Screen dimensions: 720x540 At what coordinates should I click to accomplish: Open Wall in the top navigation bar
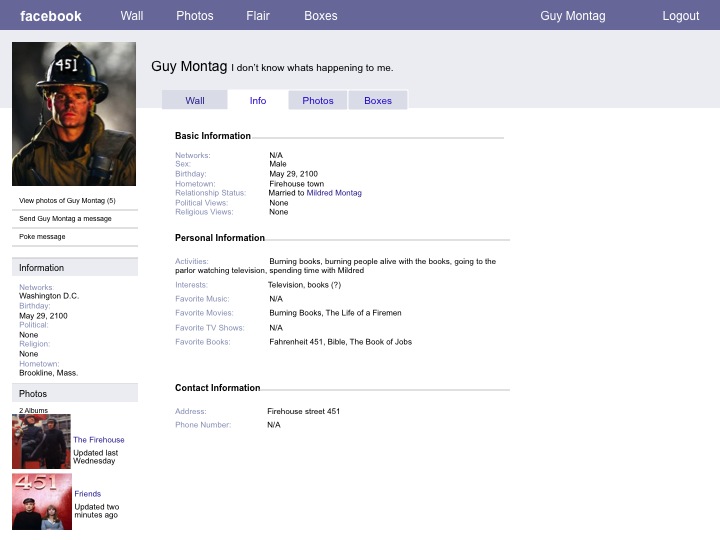pyautogui.click(x=132, y=16)
